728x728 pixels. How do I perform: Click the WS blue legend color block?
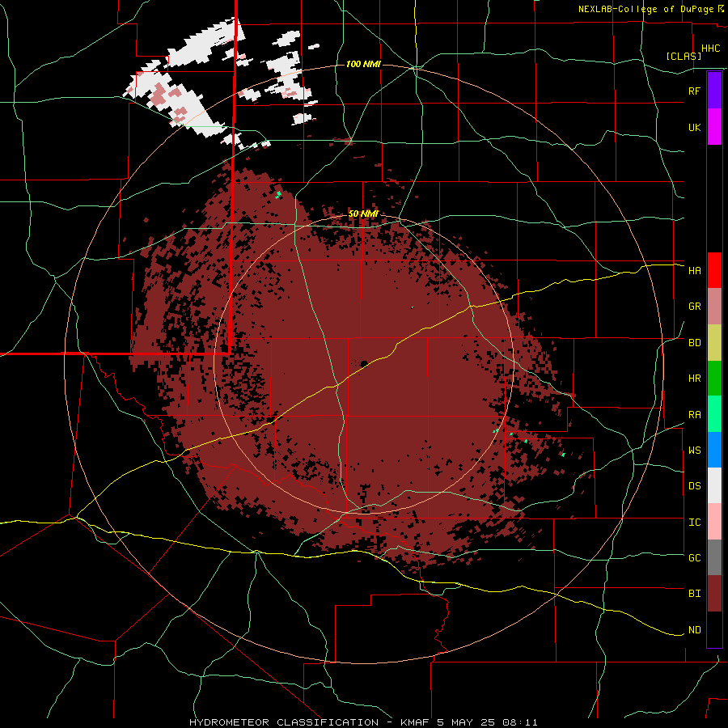click(714, 450)
